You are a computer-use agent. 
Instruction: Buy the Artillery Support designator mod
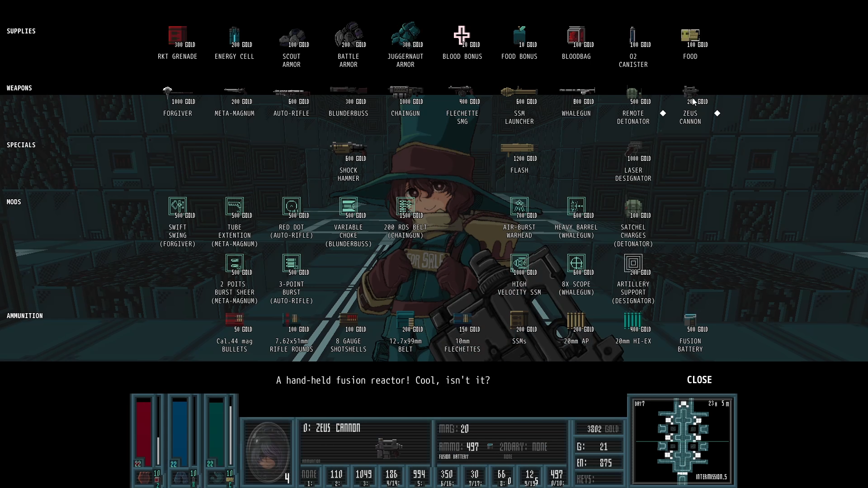[633, 263]
